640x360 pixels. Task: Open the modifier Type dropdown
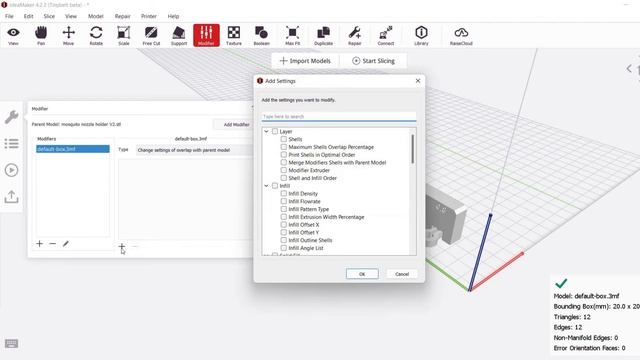pos(195,150)
